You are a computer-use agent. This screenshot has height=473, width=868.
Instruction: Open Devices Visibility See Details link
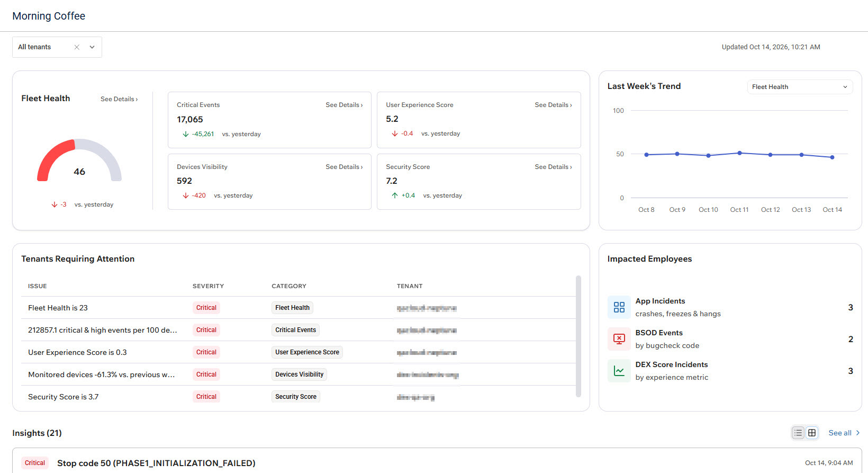[x=344, y=167]
